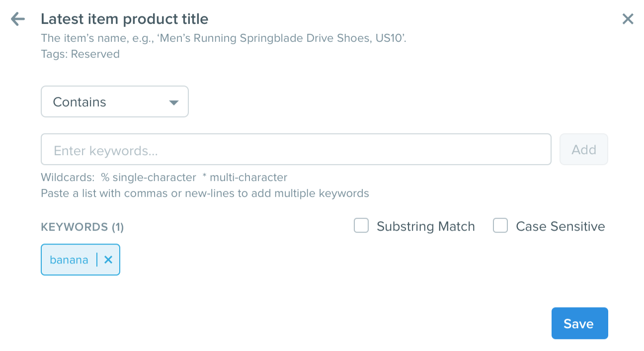Screen dimensions: 644x351
Task: Close the dialog with the X icon
Action: pyautogui.click(x=628, y=19)
